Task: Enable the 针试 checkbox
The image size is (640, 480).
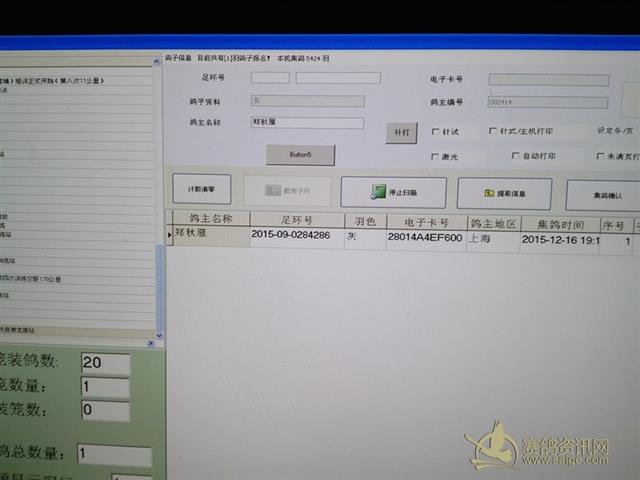Action: [435, 131]
